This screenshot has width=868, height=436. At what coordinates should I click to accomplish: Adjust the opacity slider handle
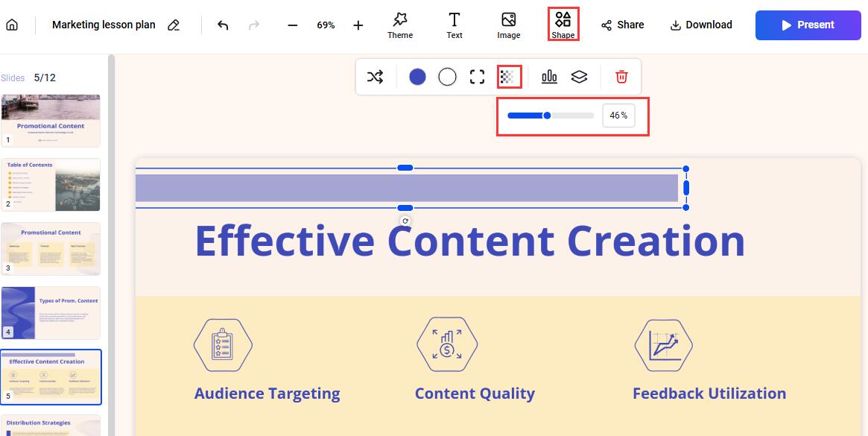click(x=547, y=116)
